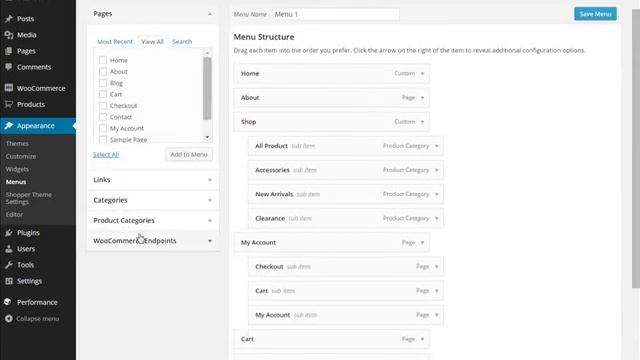
Task: Select the Checkout page checkbox
Action: (103, 106)
